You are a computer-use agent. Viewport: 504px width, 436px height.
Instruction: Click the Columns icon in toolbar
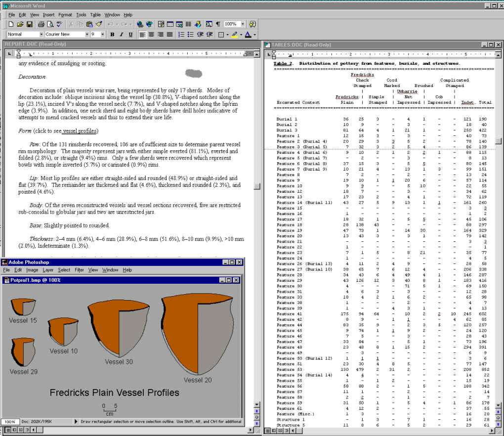coord(188,24)
